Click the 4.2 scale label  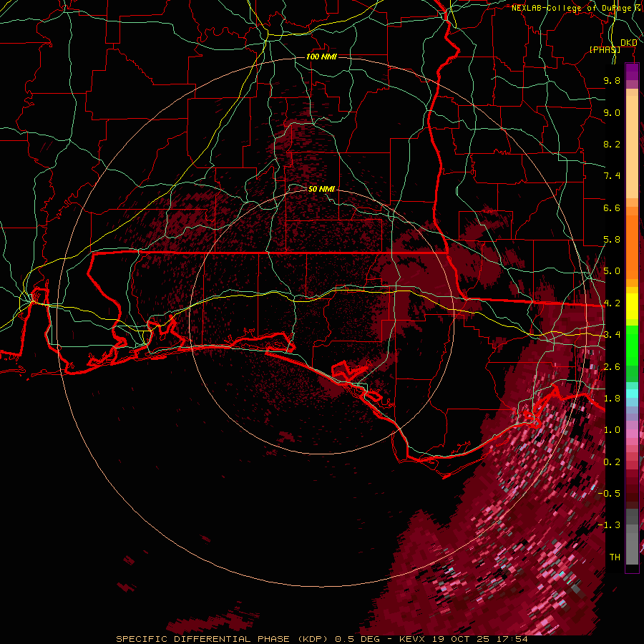pos(612,303)
